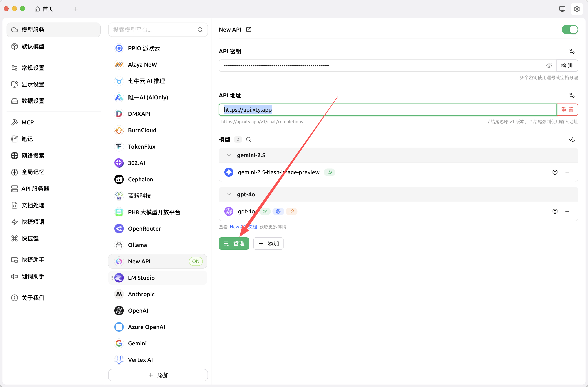Toggle visibility of gemini-2.5-flash-image-preview
The height and width of the screenshot is (387, 588).
coord(329,172)
